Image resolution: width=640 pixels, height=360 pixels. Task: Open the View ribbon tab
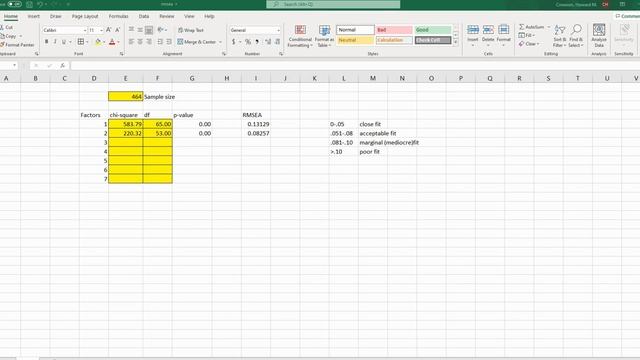(189, 16)
